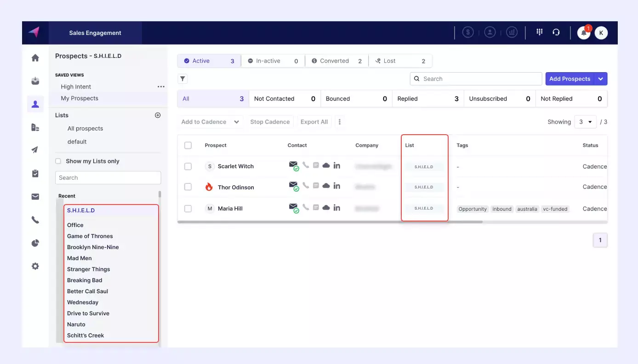Screen dimensions: 638x364
Task: Select Breaking Bad list
Action: (x=85, y=280)
